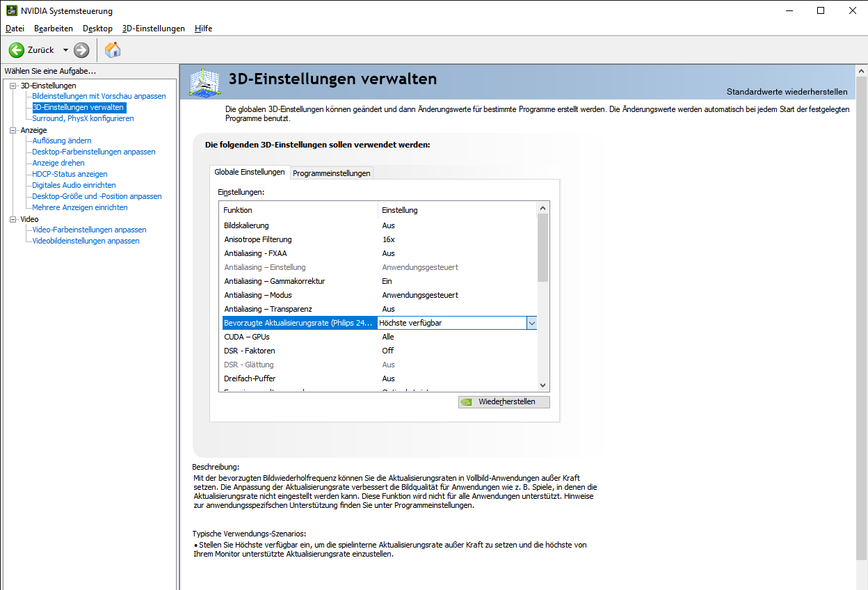Collapse the 3D-Einstellungen tree node

(13, 86)
